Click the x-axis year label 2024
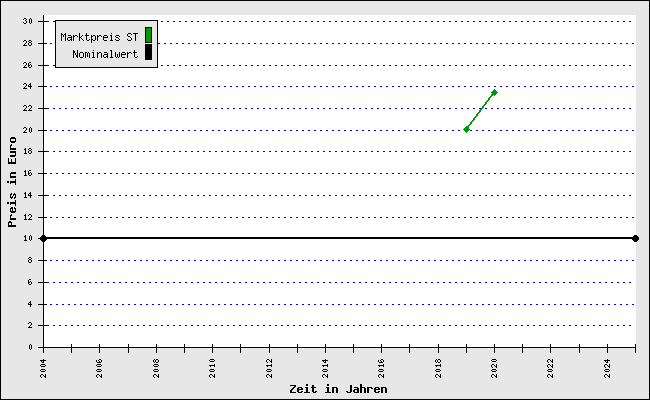This screenshot has height=400, width=650. 607,368
